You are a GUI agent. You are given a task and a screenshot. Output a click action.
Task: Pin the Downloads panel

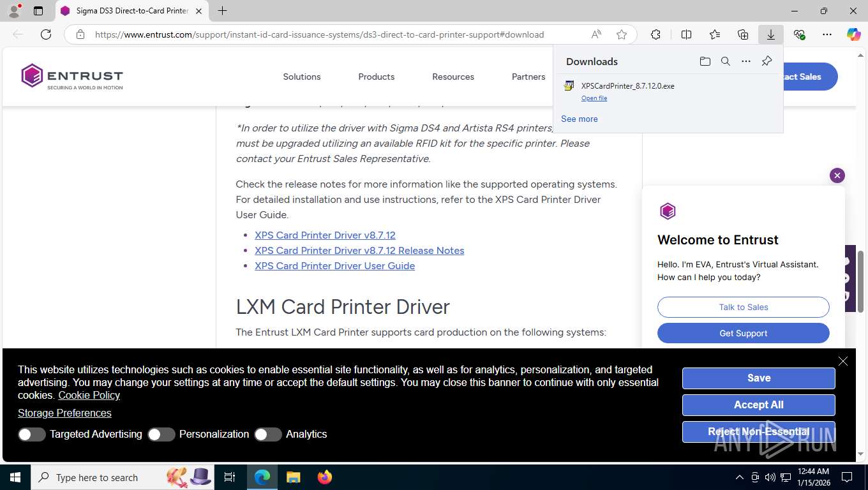(x=767, y=61)
